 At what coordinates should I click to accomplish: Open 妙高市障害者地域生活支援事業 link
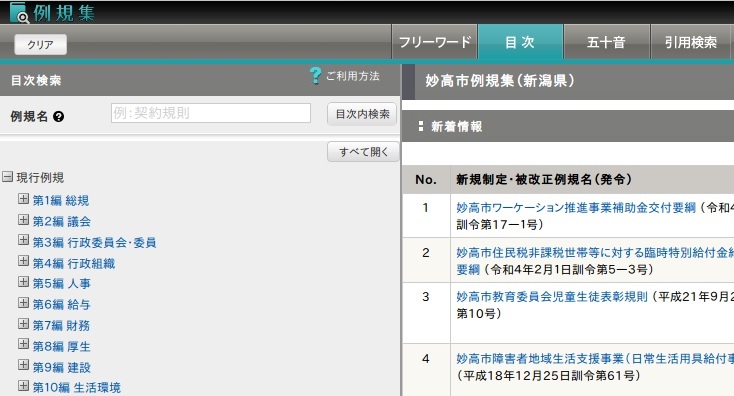pyautogui.click(x=595, y=359)
